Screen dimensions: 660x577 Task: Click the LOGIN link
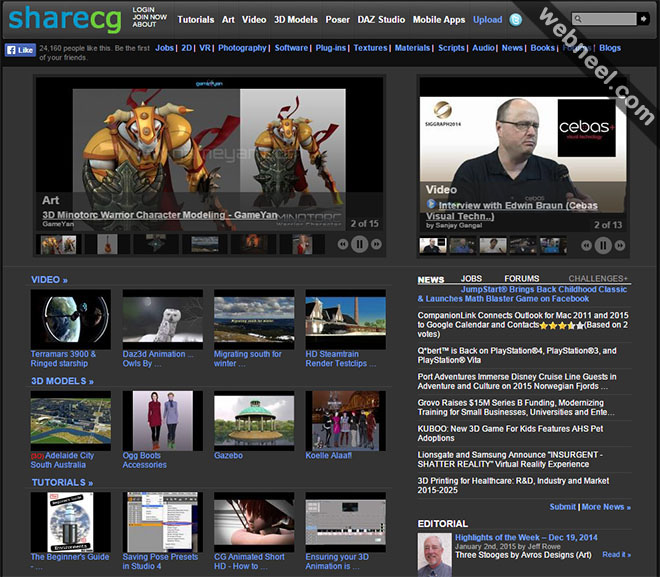click(x=144, y=9)
